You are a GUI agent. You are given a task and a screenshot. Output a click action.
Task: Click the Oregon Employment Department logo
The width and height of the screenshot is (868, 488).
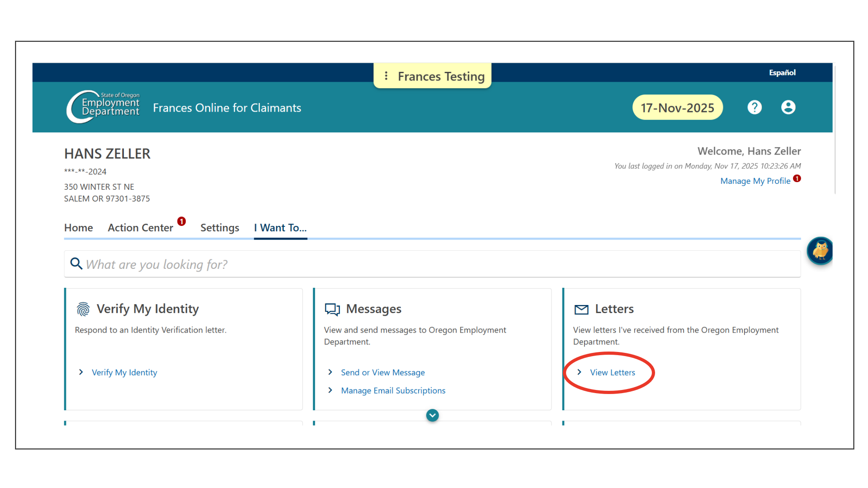103,107
